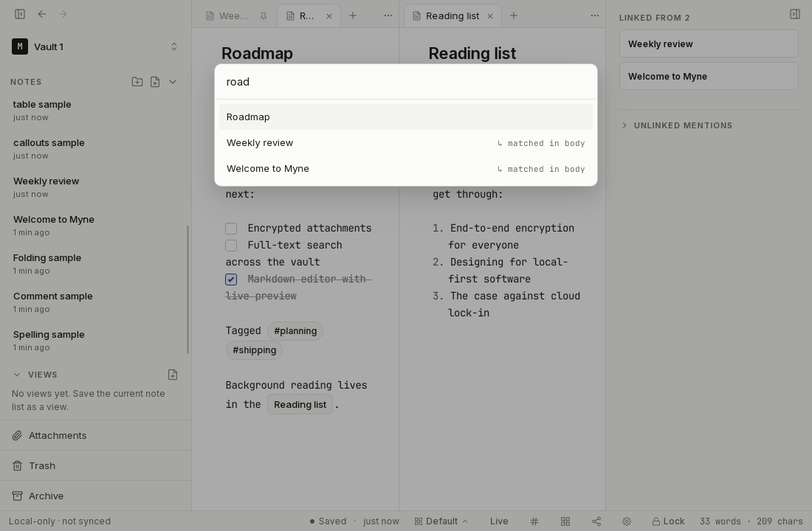Click 'Local-only · not synced' status
Viewport: 812px width, 531px height.
coord(60,521)
